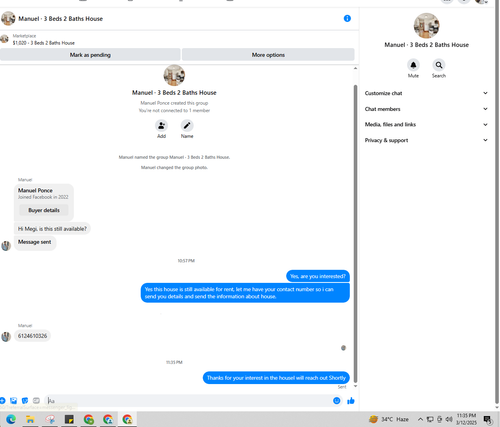The image size is (500, 427).
Task: Click the header title Manuel - 3 Beds 2 Baths House
Action: click(60, 19)
